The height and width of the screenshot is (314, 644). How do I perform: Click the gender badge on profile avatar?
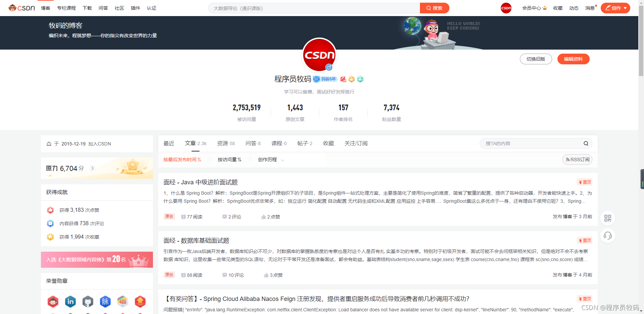329,67
